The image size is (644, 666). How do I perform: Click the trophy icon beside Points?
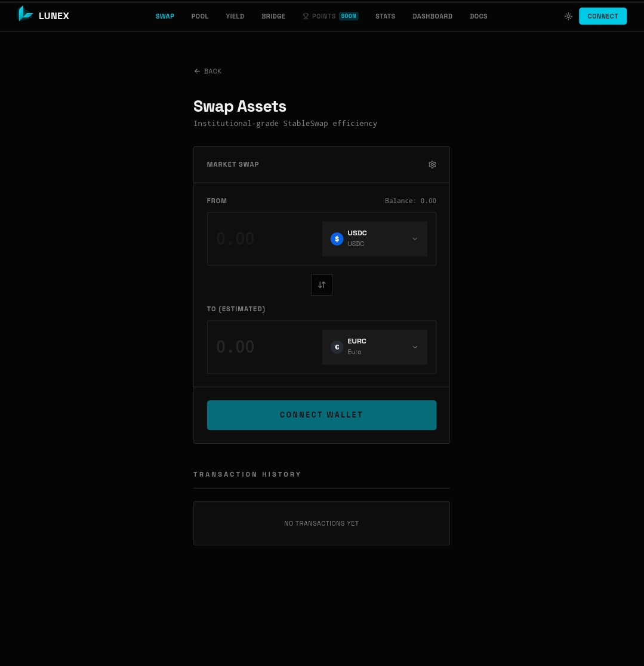point(306,16)
